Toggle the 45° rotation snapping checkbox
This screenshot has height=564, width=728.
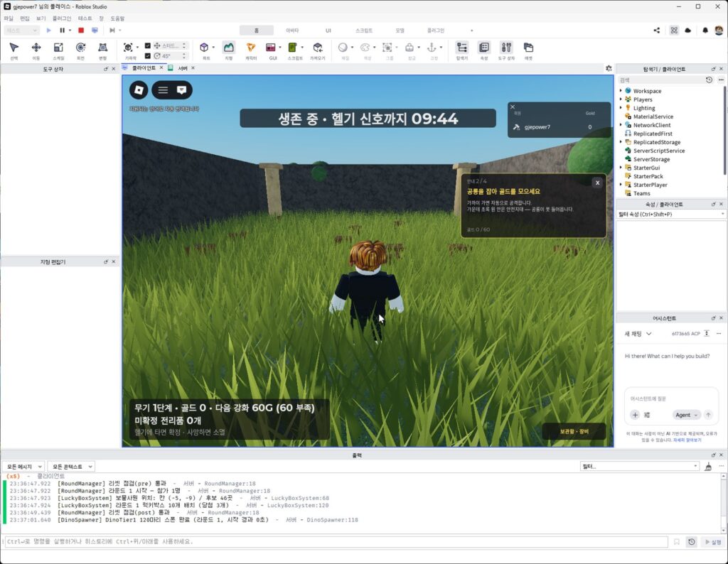[148, 55]
